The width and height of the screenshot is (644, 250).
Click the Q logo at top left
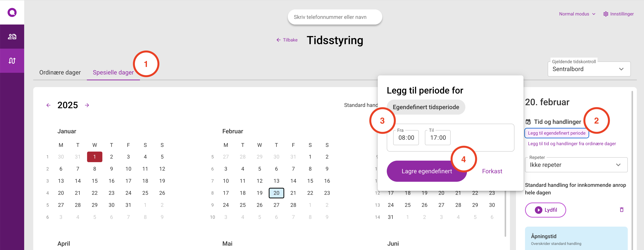coord(12,12)
